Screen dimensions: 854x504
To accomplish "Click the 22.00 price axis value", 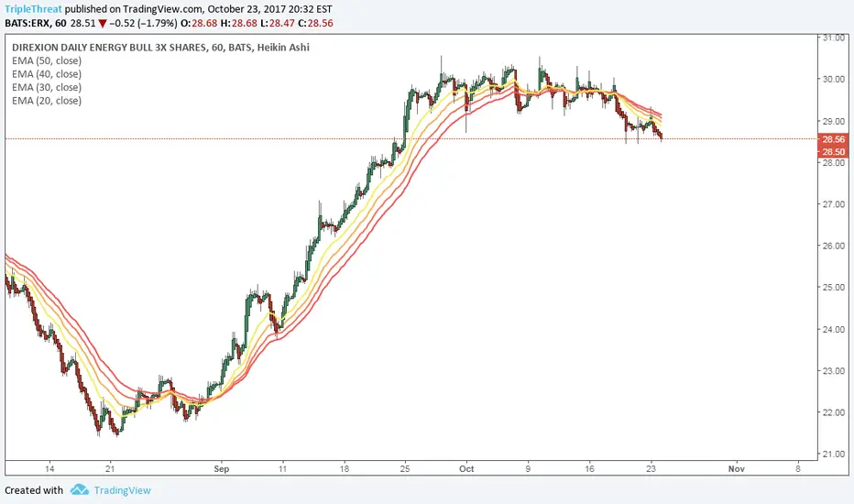I will point(834,412).
